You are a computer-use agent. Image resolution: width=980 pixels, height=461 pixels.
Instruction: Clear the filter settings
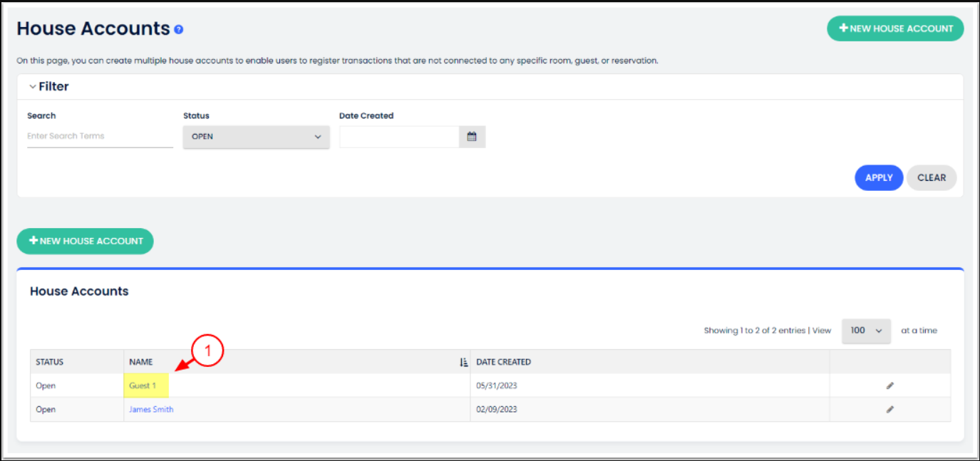click(x=932, y=178)
